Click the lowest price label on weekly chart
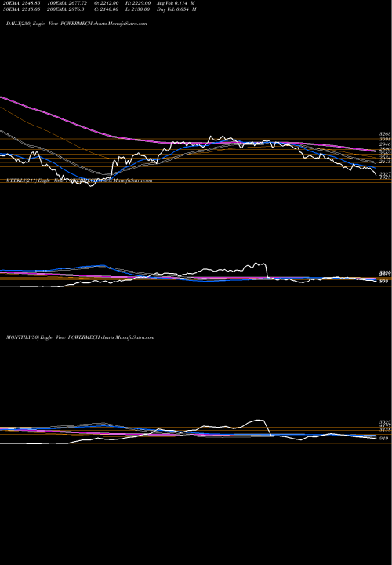 tap(384, 282)
